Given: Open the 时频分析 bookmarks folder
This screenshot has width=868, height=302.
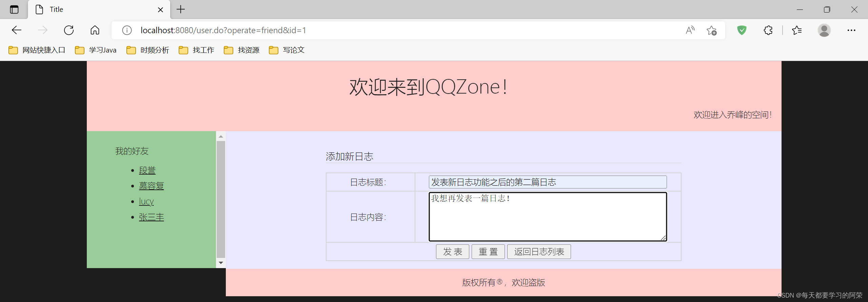Looking at the screenshot, I should 148,50.
